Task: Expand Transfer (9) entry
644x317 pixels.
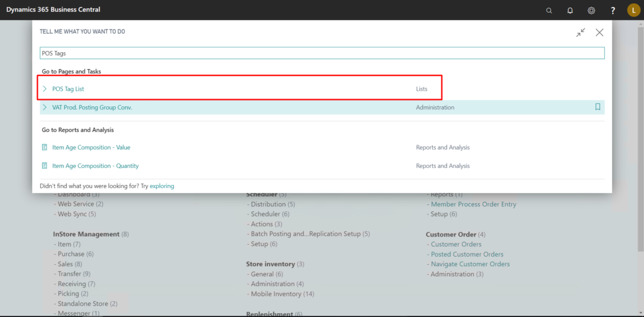Action: pyautogui.click(x=74, y=274)
